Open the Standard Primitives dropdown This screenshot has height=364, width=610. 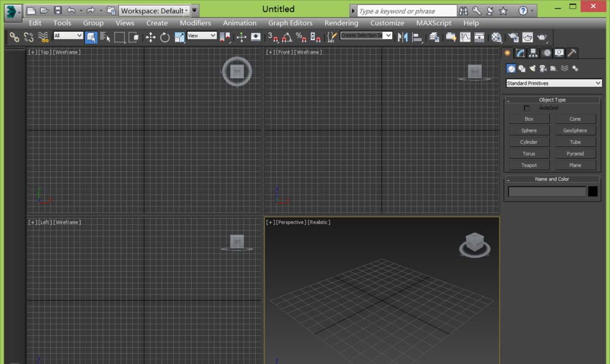[554, 83]
